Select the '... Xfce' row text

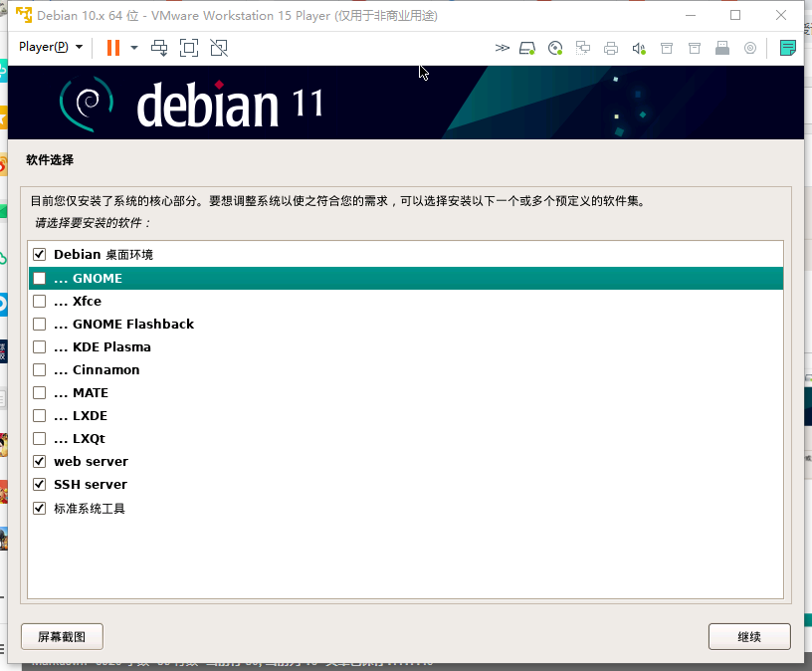pyautogui.click(x=78, y=301)
